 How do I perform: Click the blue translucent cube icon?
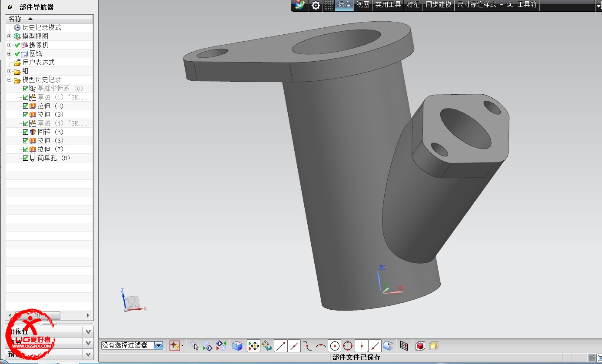tap(237, 346)
